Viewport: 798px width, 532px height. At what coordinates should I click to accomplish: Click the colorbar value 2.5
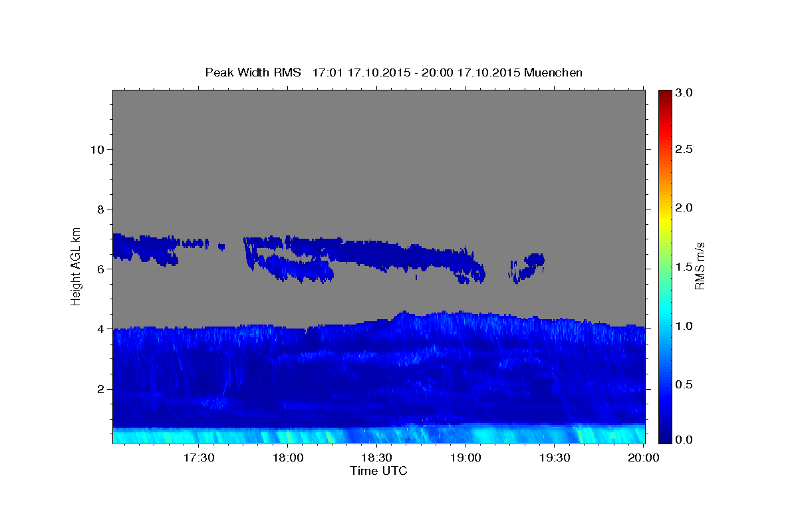click(x=685, y=150)
